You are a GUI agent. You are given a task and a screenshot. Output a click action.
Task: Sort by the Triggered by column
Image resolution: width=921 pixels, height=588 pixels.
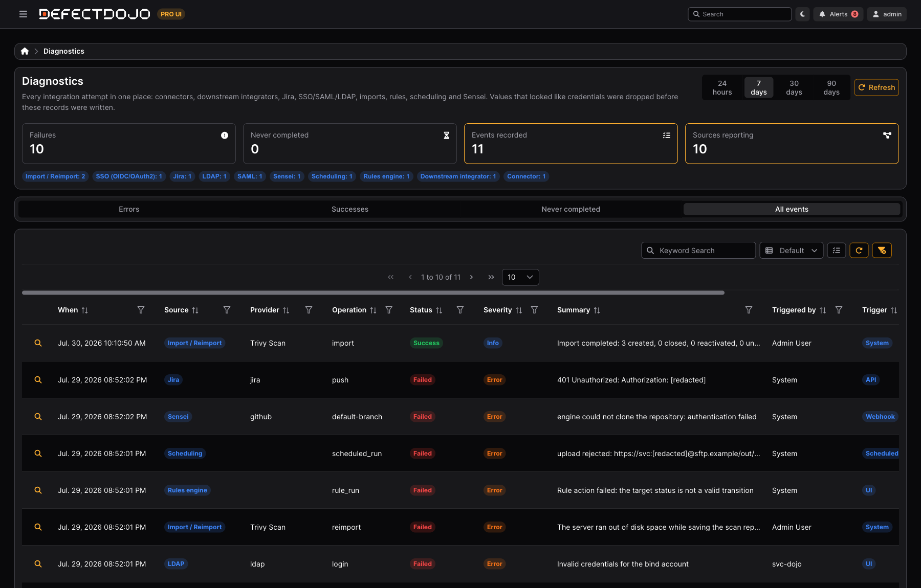tap(823, 310)
